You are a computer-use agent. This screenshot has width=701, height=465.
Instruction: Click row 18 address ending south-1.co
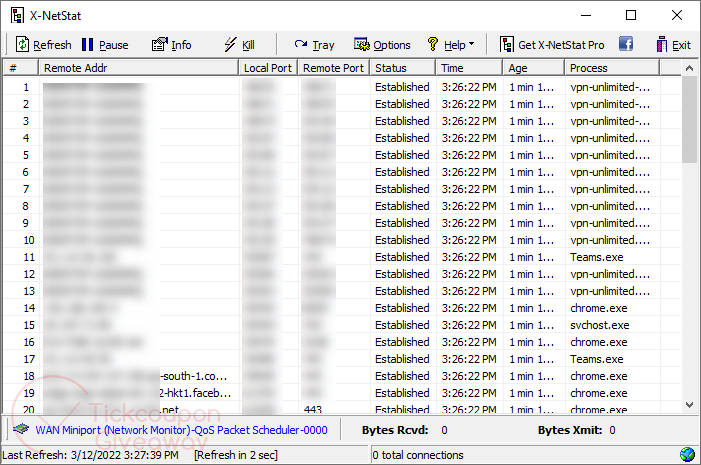click(194, 376)
